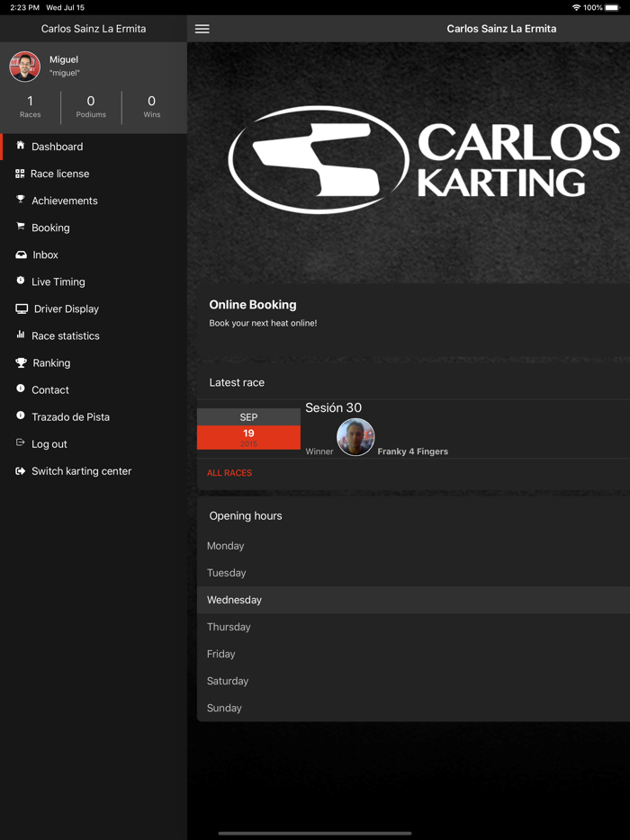Screen dimensions: 630x840
Task: View Race statistics
Action: pos(66,335)
